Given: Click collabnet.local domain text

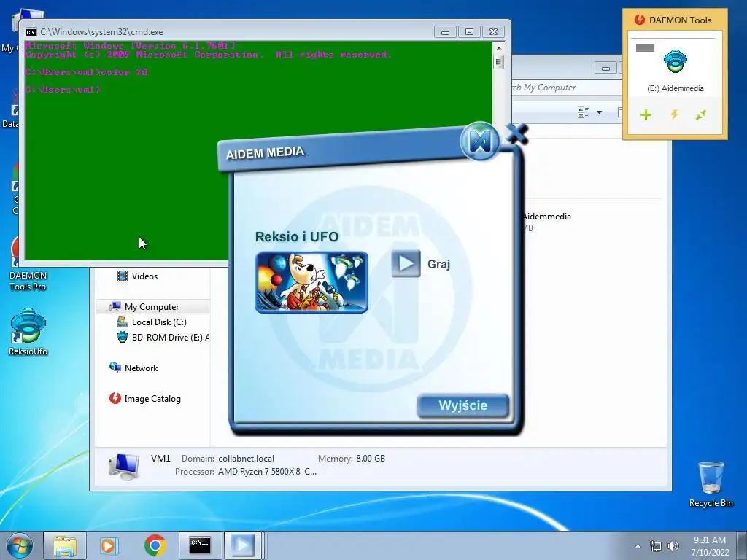Looking at the screenshot, I should (x=247, y=459).
